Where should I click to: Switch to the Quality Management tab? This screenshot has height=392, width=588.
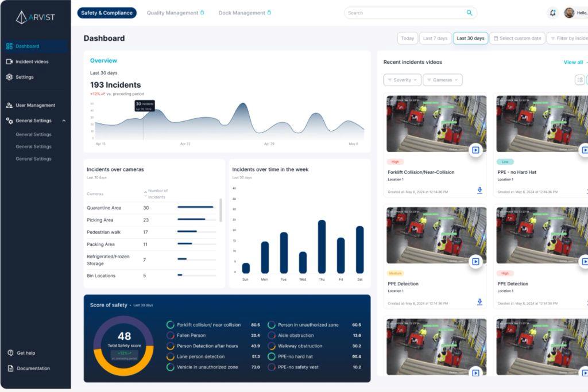tap(175, 13)
